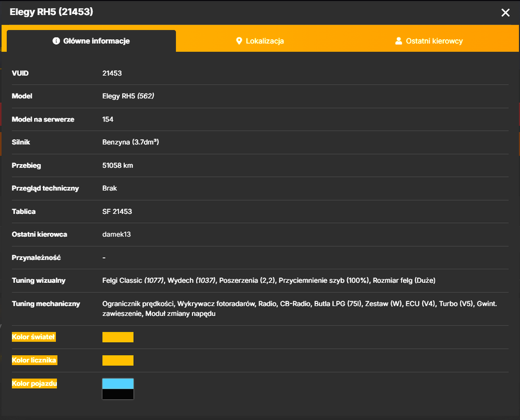This screenshot has height=420, width=520.
Task: Switch to the Lokalizacja tab
Action: [260, 41]
